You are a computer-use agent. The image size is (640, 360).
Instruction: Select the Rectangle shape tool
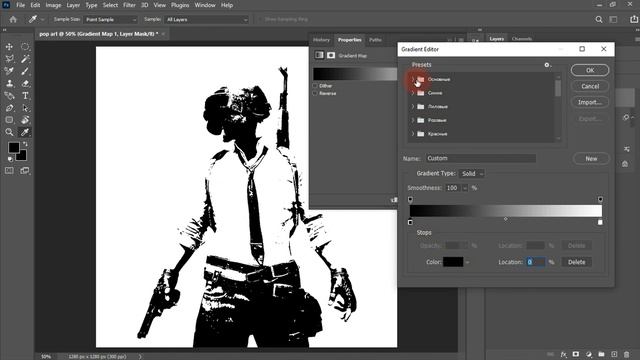[9, 120]
